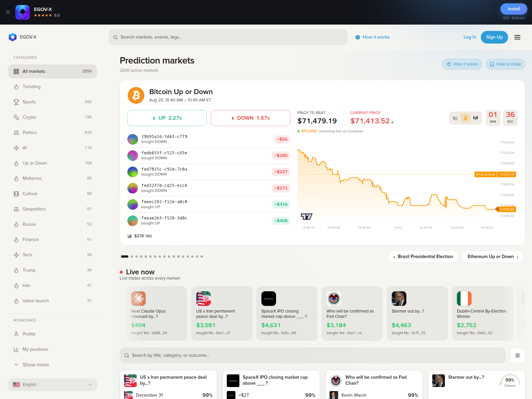Click Kevin Warsh outcome row
This screenshot has height=399, width=532.
(x=374, y=395)
